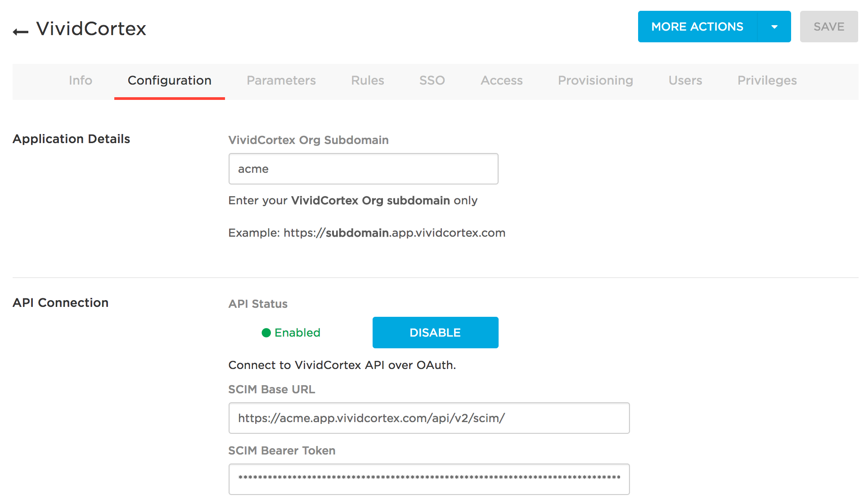The width and height of the screenshot is (864, 504).
Task: Click the API Connection section heading
Action: 60,303
